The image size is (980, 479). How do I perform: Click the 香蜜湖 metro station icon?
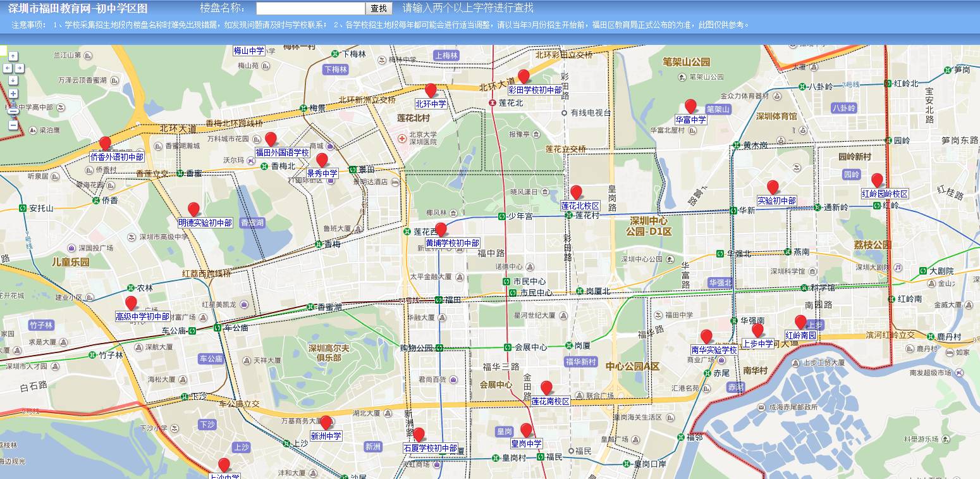point(310,307)
